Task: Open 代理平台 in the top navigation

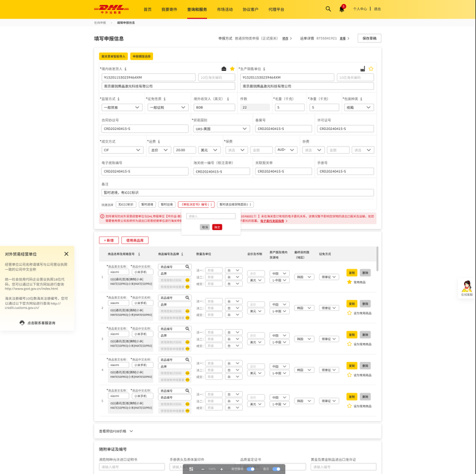Action: click(x=276, y=10)
